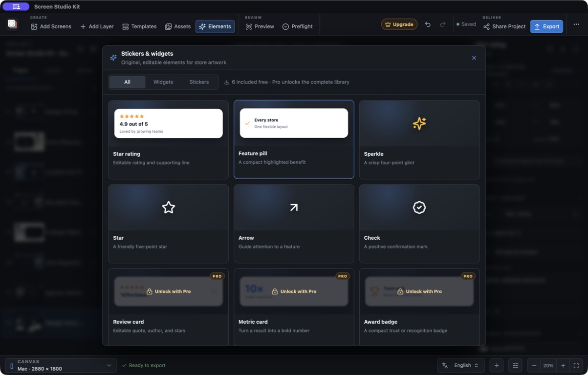Add the Sparkle sticker
This screenshot has width=588, height=375.
[419, 140]
